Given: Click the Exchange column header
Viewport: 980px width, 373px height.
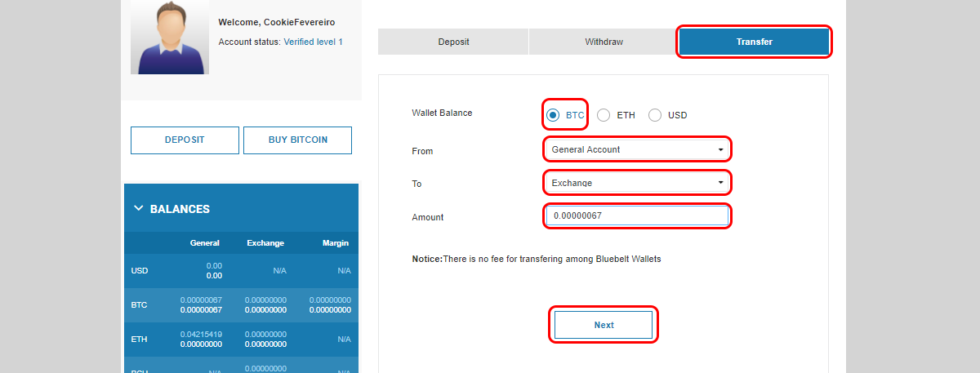Looking at the screenshot, I should (265, 243).
